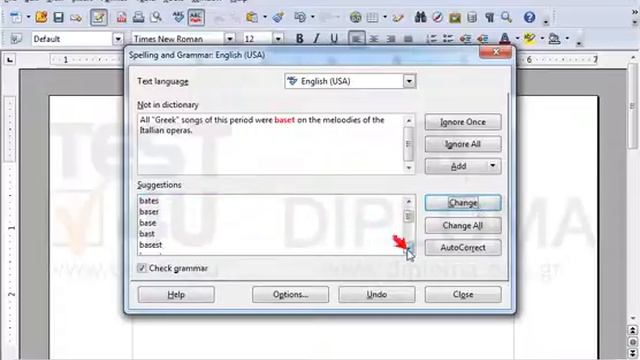Open the New document dropdown arrow
Screen dimensions: 640x360
tap(28, 17)
